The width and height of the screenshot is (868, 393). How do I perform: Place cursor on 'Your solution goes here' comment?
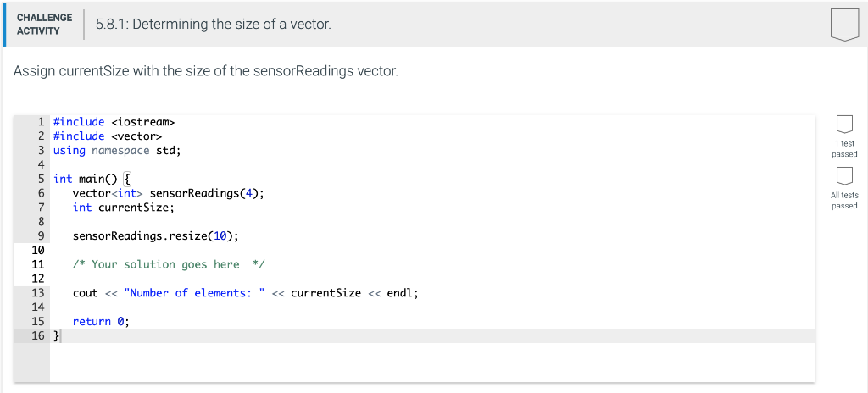click(165, 264)
